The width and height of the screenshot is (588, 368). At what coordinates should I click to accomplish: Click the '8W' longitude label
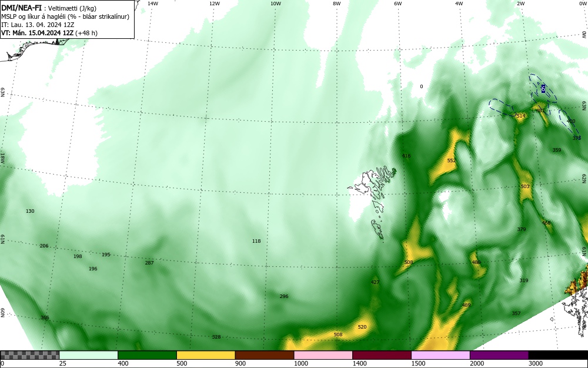(337, 4)
